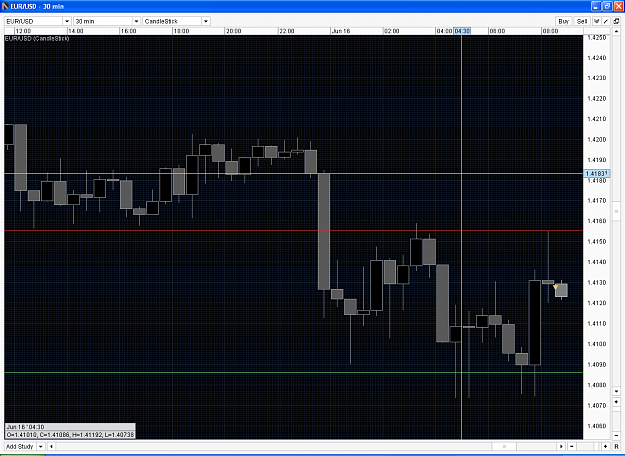The image size is (625, 456).
Task: Click the horizontal zoom in plus button
Action: pos(606,446)
